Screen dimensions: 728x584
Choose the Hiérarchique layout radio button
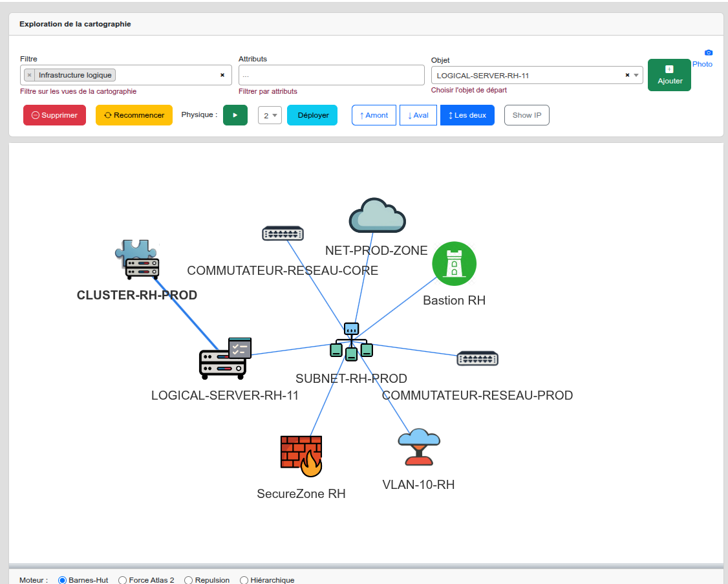pos(244,580)
